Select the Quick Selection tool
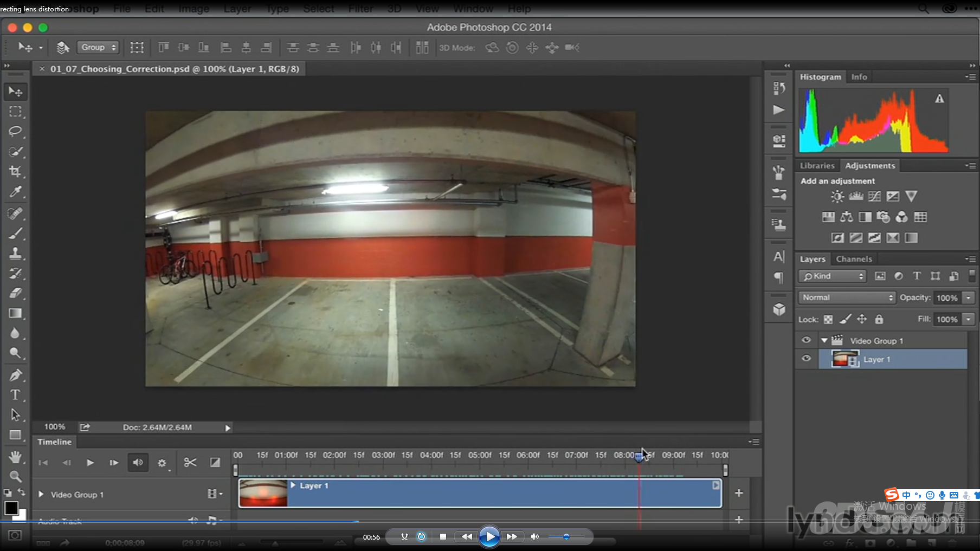 (15, 152)
